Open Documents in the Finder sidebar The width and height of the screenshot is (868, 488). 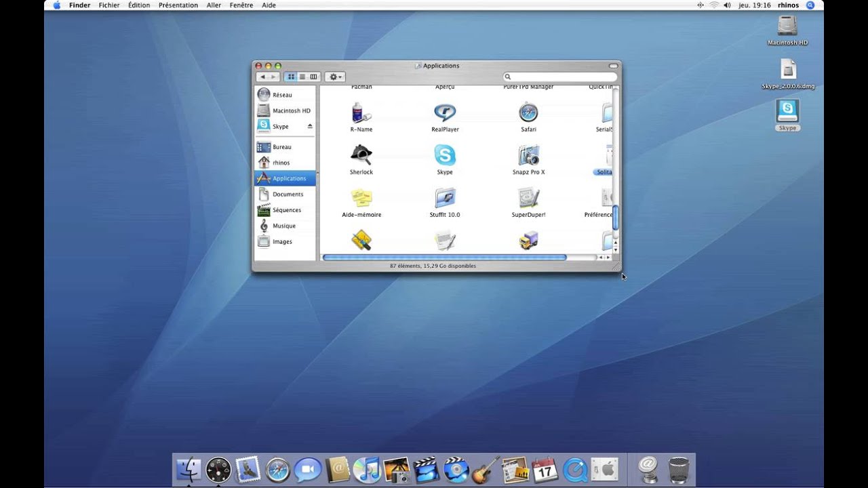(x=285, y=195)
